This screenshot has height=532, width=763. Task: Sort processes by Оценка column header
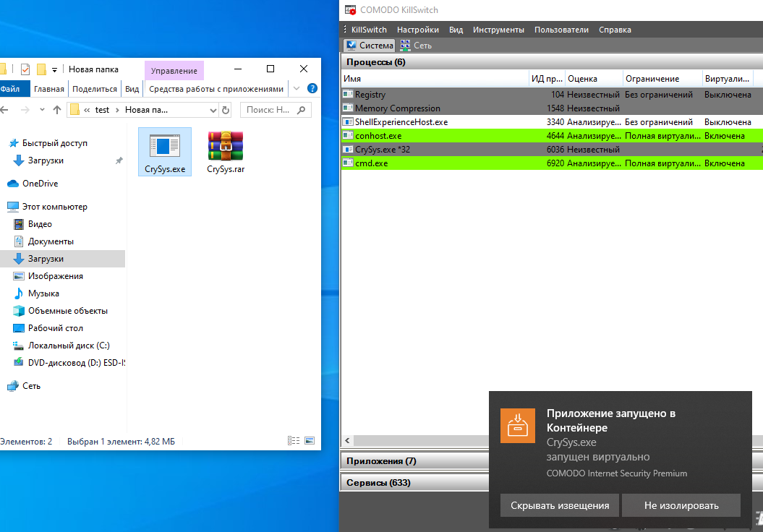594,79
